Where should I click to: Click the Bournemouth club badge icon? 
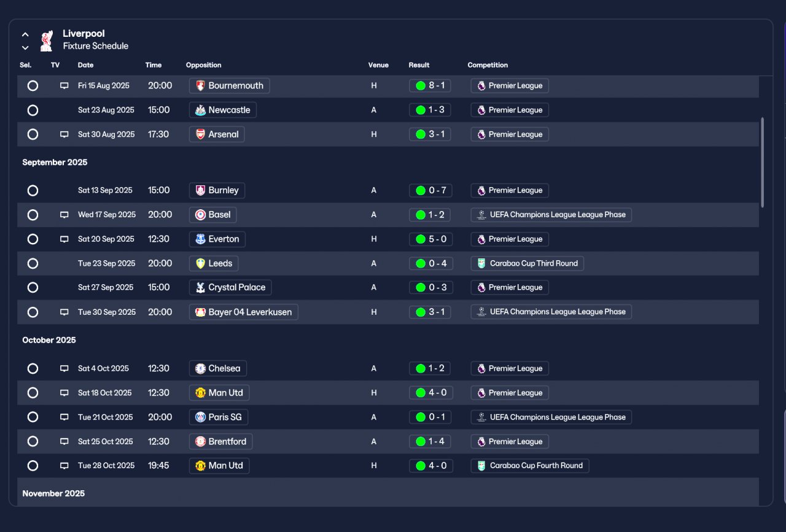(200, 86)
